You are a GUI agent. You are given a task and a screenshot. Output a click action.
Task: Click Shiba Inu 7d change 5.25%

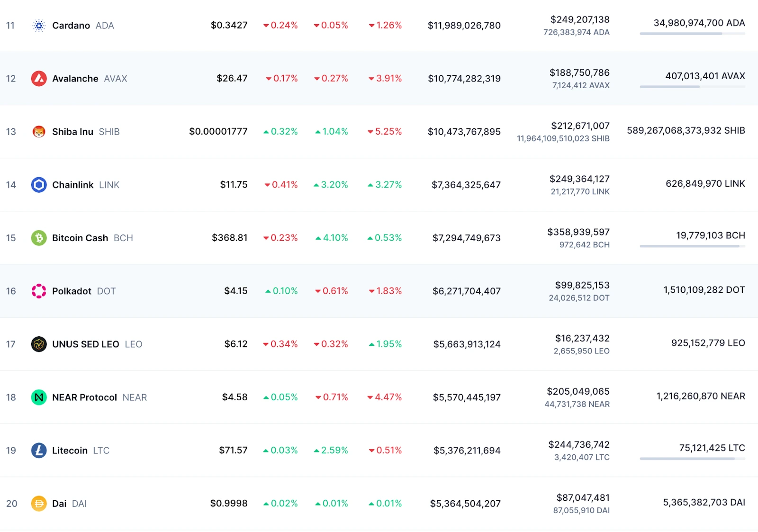pyautogui.click(x=385, y=131)
